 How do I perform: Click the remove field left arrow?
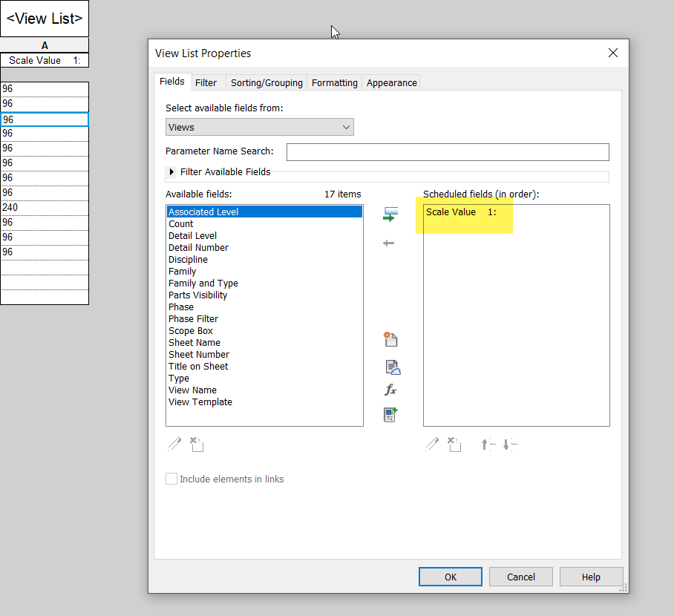click(x=388, y=243)
